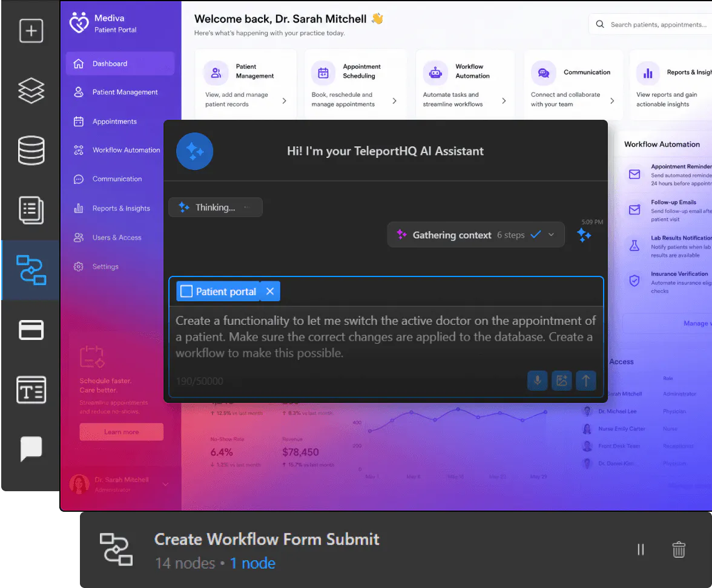Image resolution: width=712 pixels, height=588 pixels.
Task: Click the magnifier icon in the search bar
Action: 600,24
